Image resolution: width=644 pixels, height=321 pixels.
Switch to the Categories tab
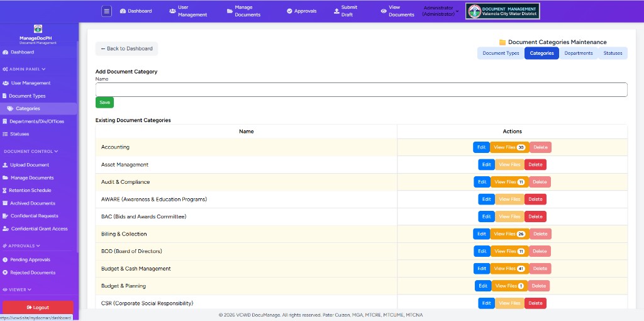541,53
